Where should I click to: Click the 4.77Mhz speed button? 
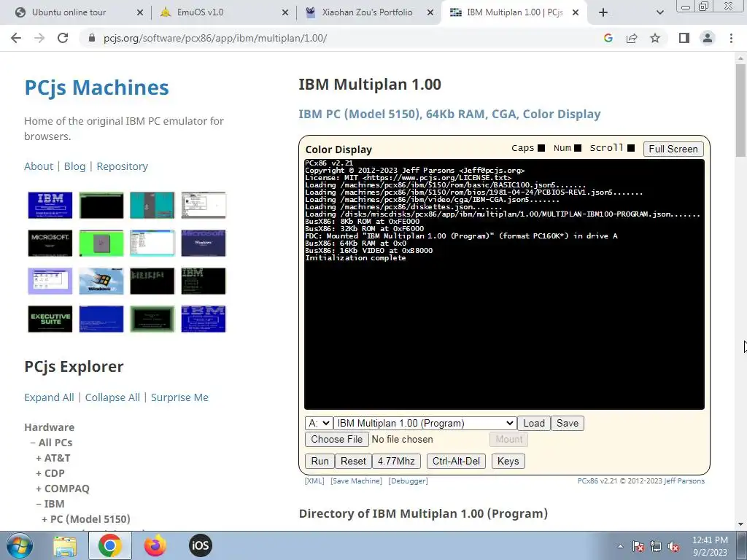[396, 461]
